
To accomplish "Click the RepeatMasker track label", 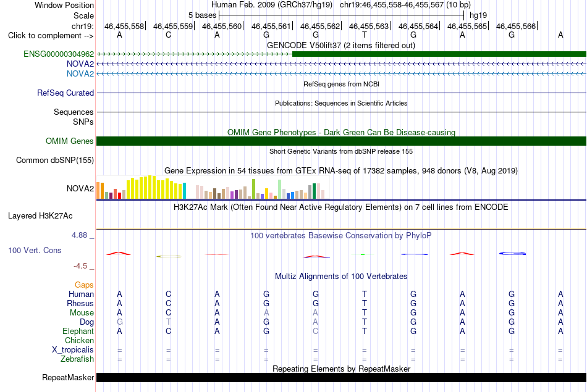I will click(68, 378).
